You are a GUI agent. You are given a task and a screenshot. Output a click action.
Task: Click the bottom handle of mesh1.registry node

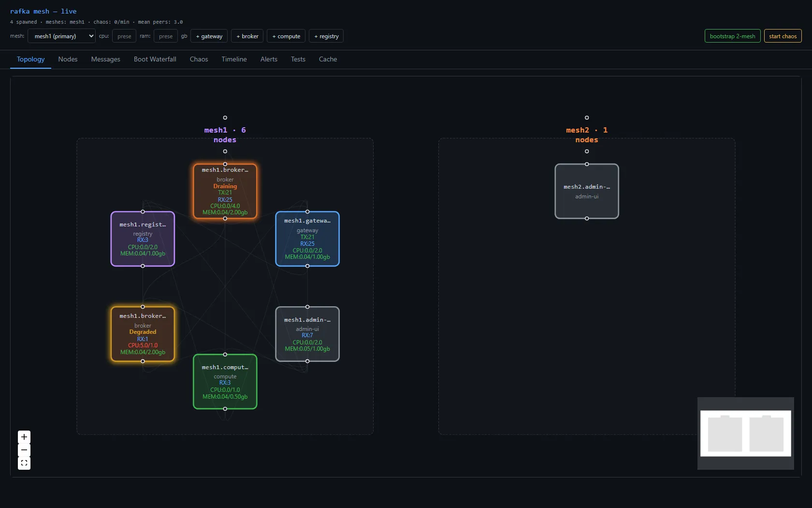(143, 266)
